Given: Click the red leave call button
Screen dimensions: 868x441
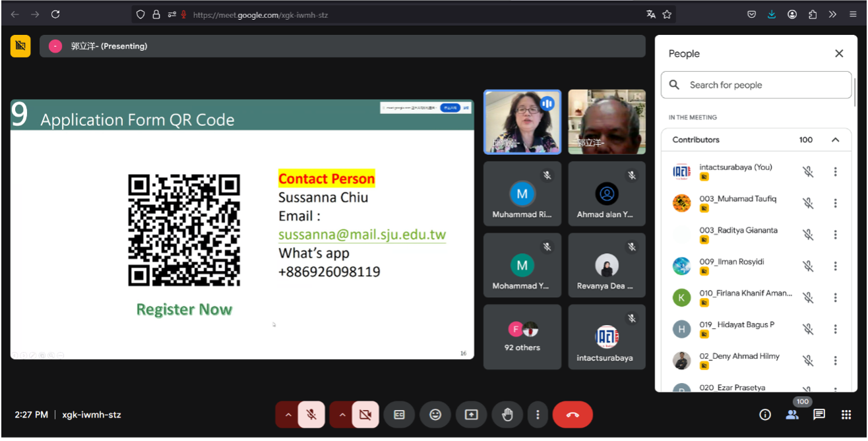Looking at the screenshot, I should 572,415.
